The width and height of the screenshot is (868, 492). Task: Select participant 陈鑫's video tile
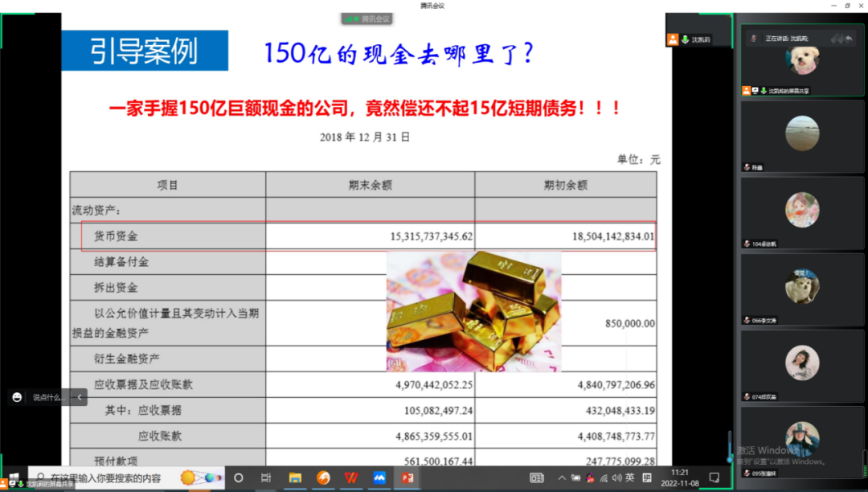802,136
